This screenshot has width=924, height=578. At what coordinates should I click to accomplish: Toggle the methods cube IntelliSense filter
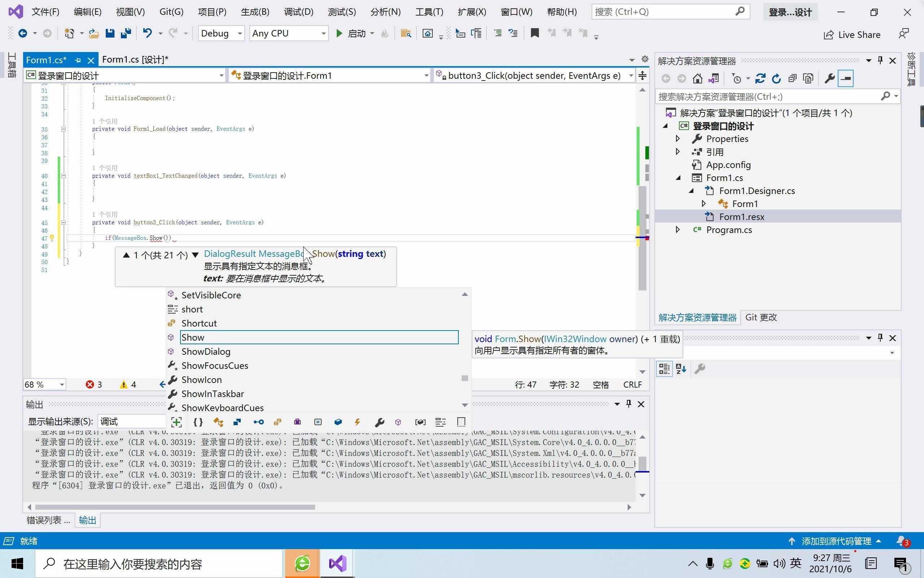click(398, 422)
